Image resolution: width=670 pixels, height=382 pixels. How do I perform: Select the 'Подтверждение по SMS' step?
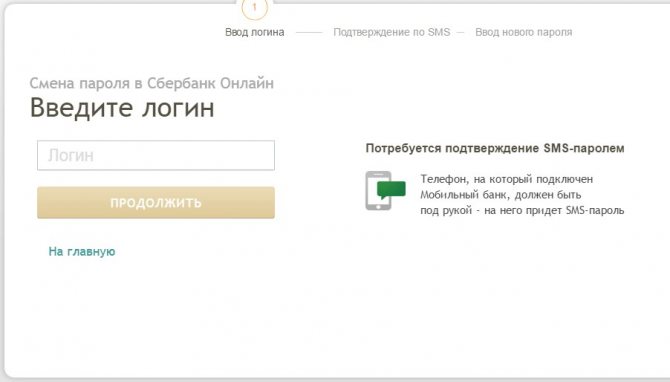(392, 32)
